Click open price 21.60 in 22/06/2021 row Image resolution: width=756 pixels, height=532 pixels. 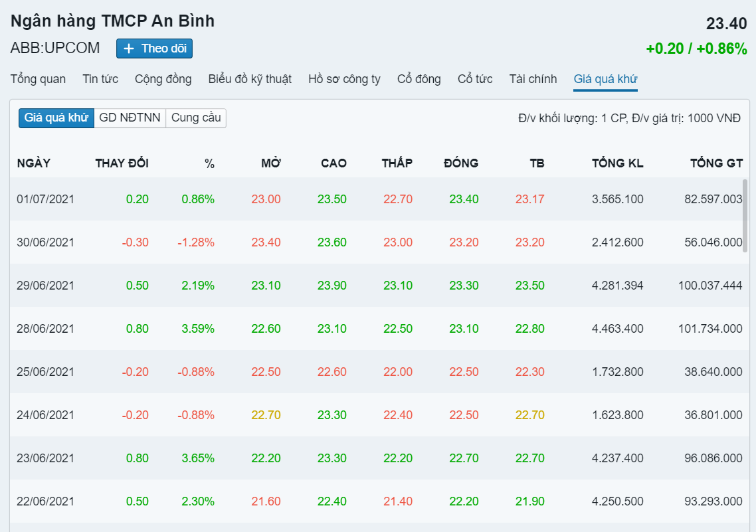click(x=266, y=501)
